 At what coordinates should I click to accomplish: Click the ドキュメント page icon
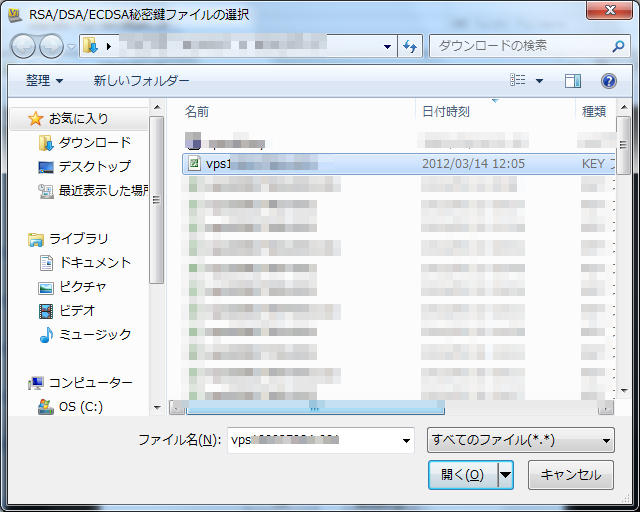coord(46,263)
